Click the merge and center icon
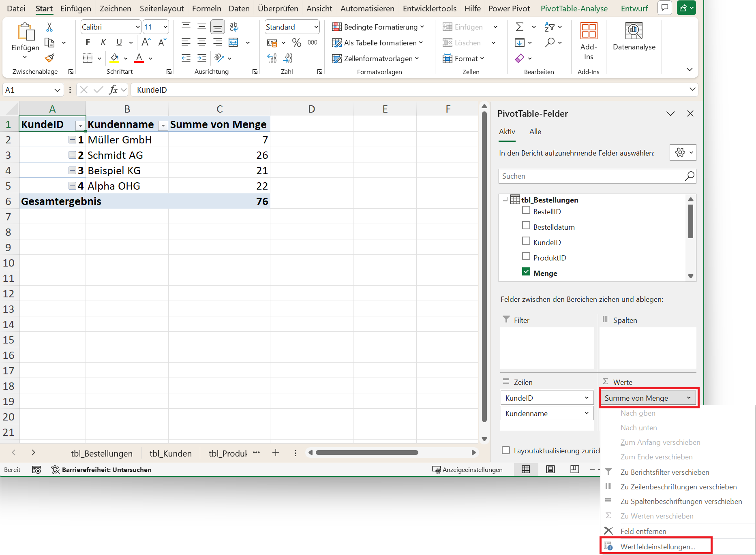The width and height of the screenshot is (756, 555). [233, 43]
